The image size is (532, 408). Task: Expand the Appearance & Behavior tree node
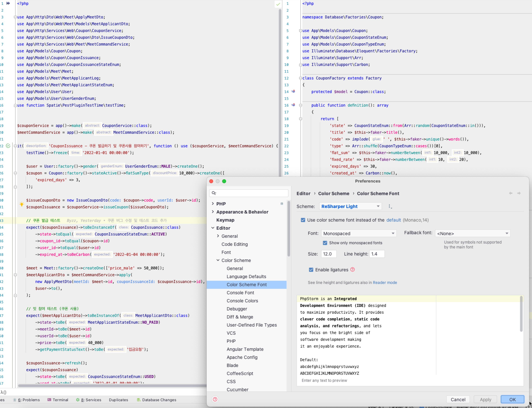click(213, 212)
